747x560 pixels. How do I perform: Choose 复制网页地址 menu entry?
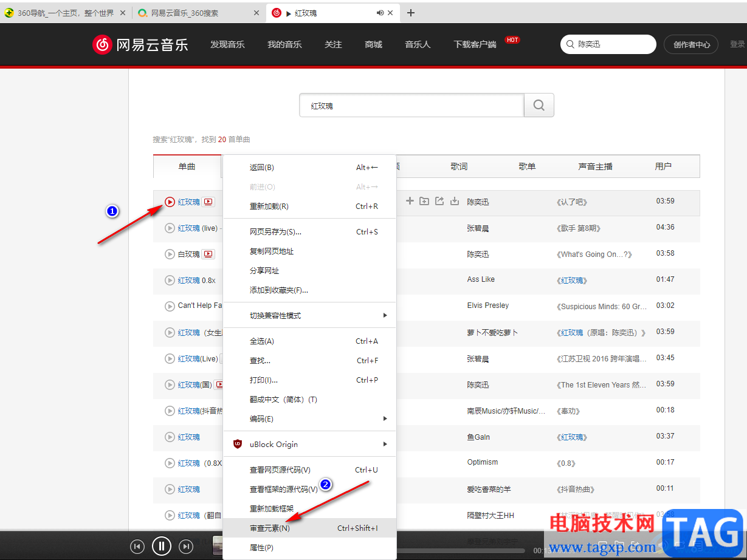point(310,251)
